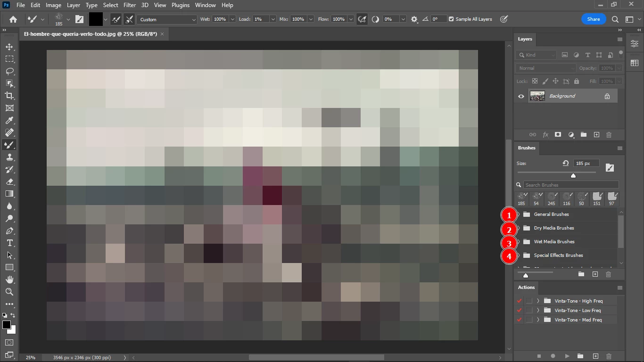644x362 pixels.
Task: Open the Custom blending combination dropdown
Action: click(x=167, y=19)
